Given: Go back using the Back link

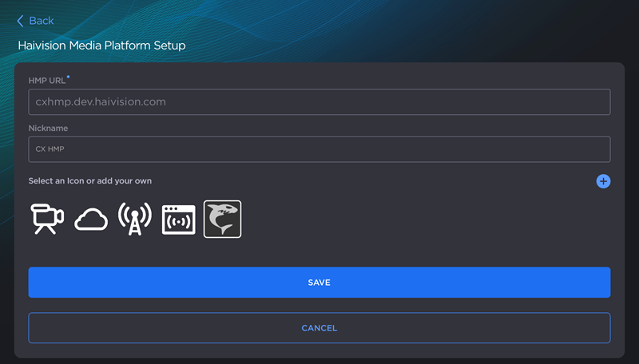Looking at the screenshot, I should click(41, 21).
